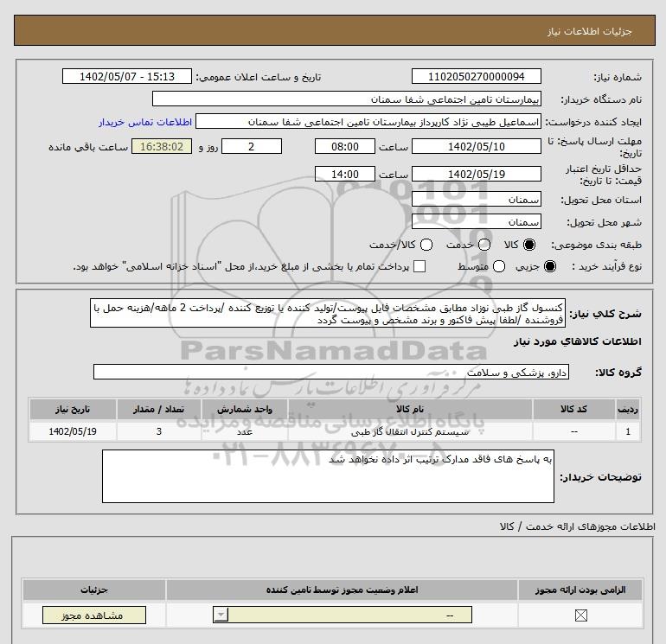Click the remaining days field showing 2
The width and height of the screenshot is (666, 644).
point(252,146)
